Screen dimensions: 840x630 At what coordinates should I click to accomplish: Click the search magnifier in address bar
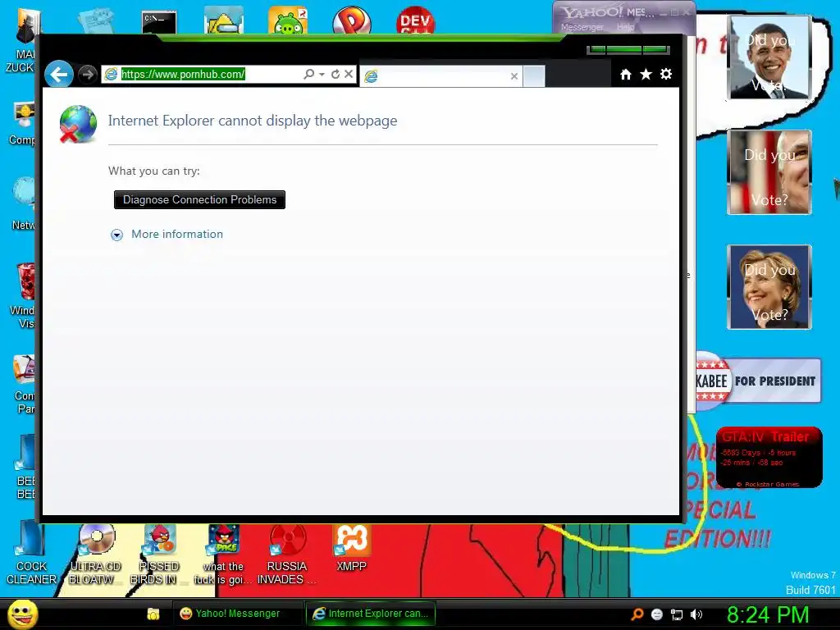coord(308,74)
